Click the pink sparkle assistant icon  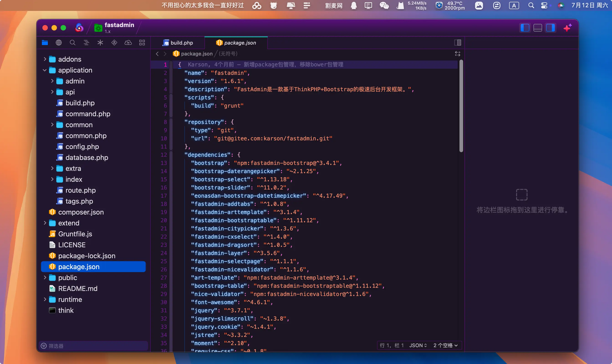[x=567, y=28]
